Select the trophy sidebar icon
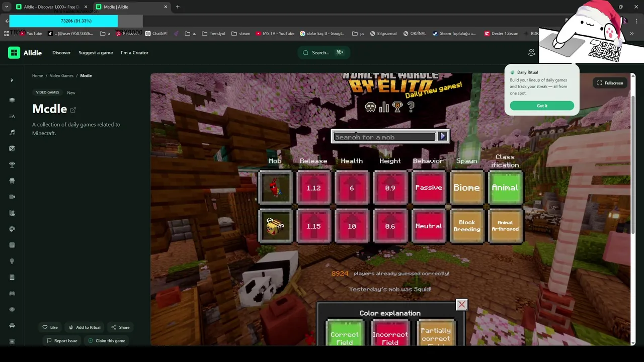 click(x=12, y=164)
